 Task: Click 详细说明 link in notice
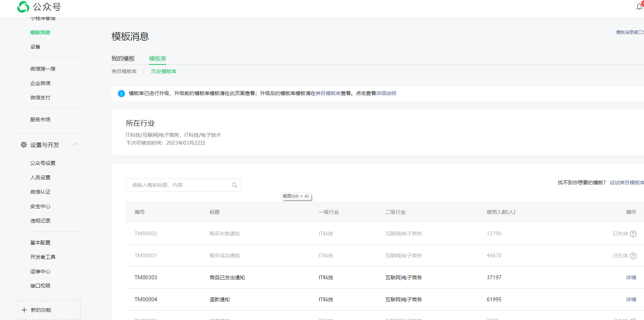tap(386, 93)
